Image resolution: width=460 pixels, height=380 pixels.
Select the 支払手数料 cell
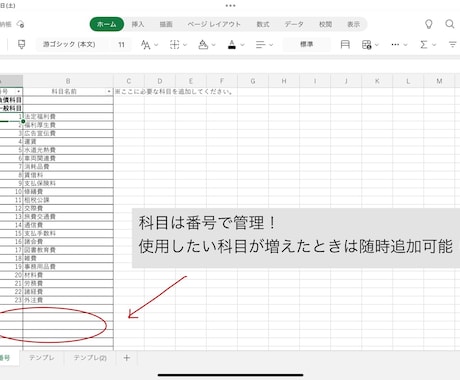coord(68,233)
